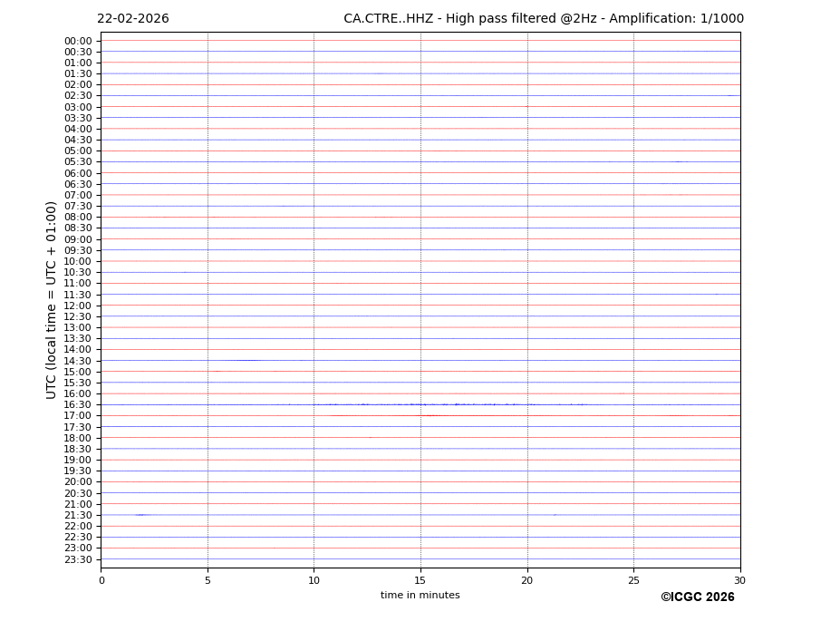Click the date 22-02-2026 in the header
Image resolution: width=840 pixels, height=631 pixels.
(x=132, y=19)
